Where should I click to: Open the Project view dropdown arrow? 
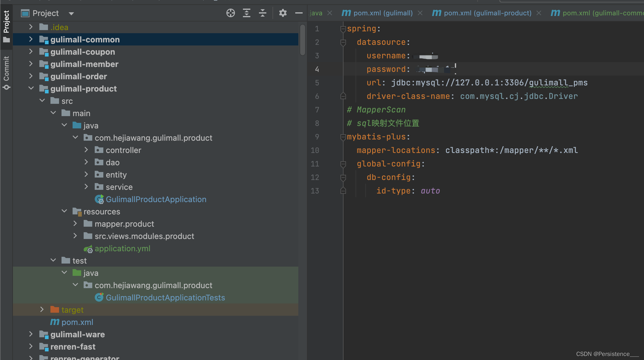pos(71,14)
